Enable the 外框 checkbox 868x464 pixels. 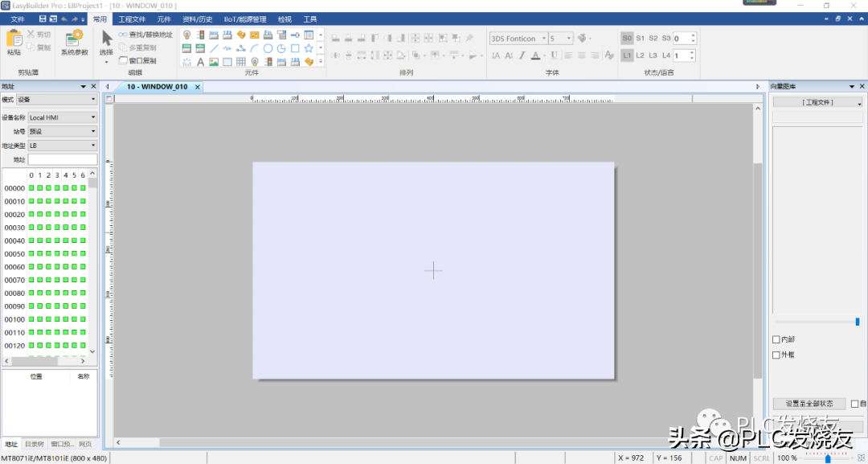tap(776, 355)
